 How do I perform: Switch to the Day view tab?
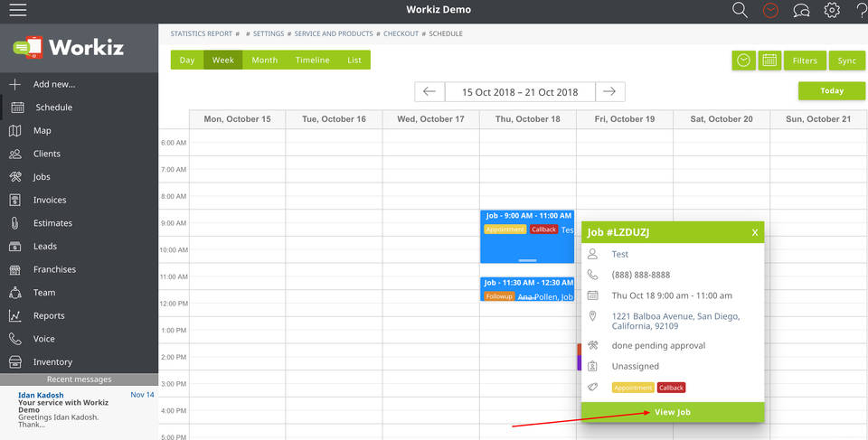187,61
